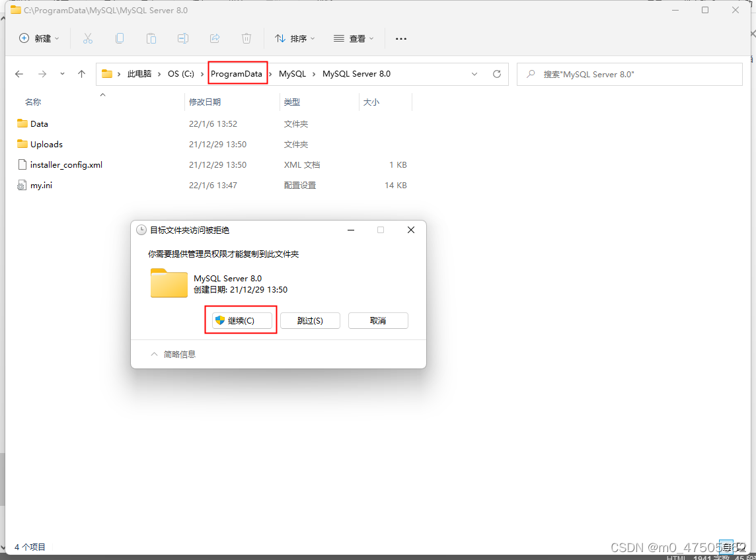Expand chevron after MySQL in breadcrumb
The height and width of the screenshot is (560, 756).
(314, 74)
